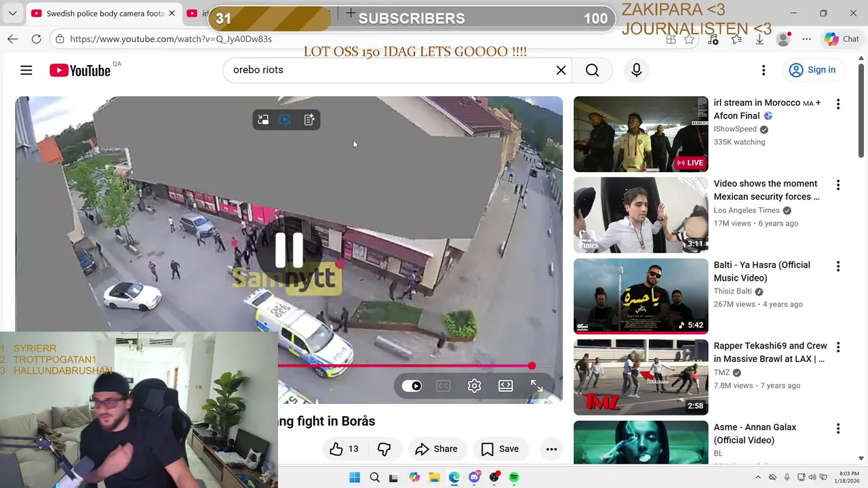The width and height of the screenshot is (868, 488).
Task: Click the picture-in-picture icon over the video
Action: (263, 120)
